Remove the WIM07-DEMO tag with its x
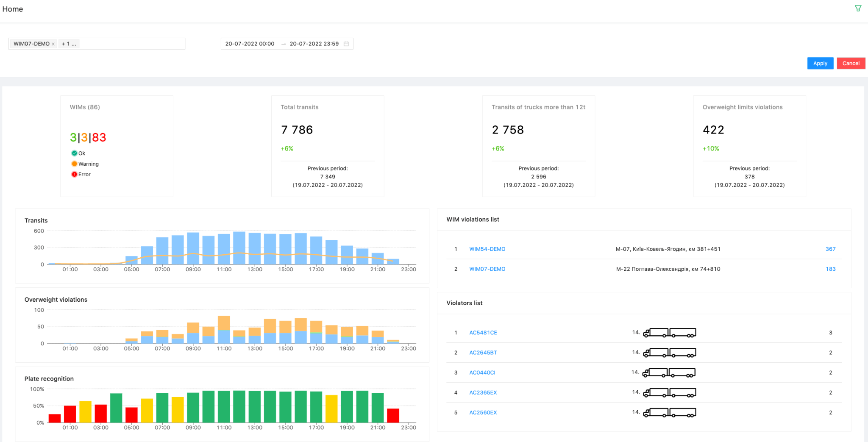The height and width of the screenshot is (442, 868). [53, 44]
